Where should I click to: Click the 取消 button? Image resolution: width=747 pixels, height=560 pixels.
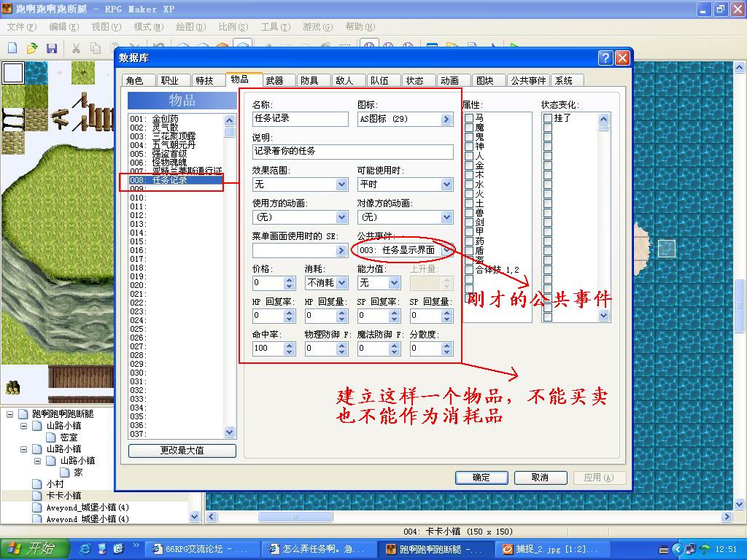(x=541, y=477)
